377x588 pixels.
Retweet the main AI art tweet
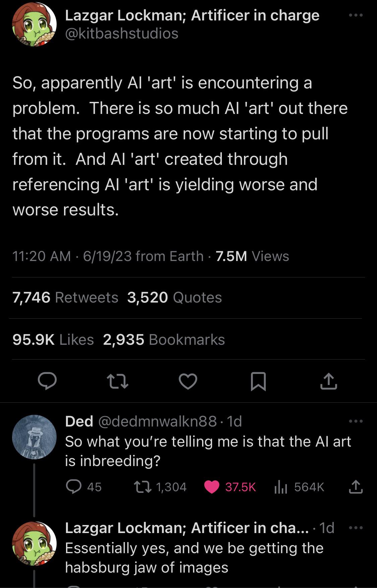click(x=117, y=382)
